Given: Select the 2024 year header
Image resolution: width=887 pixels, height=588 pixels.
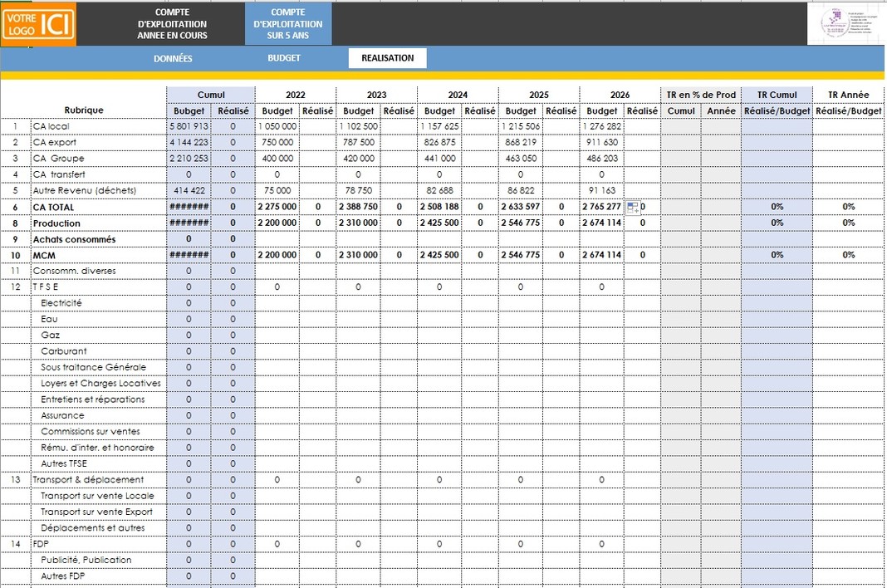Looking at the screenshot, I should point(458,94).
